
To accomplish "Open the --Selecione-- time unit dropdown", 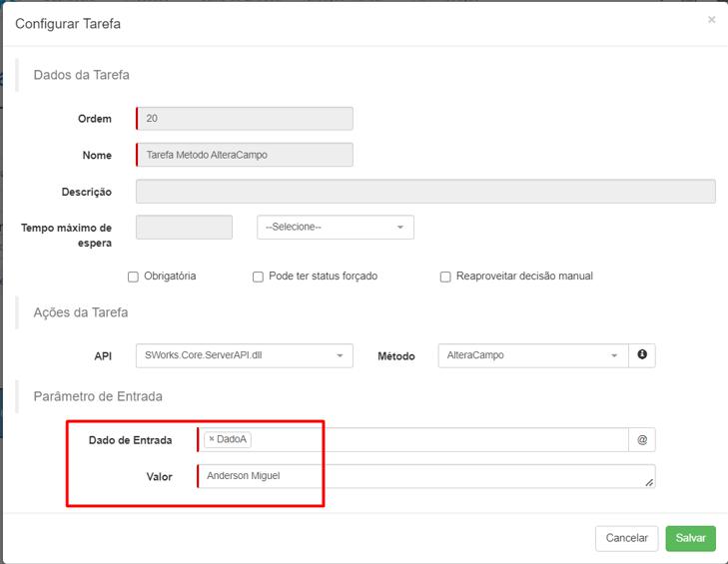I will [x=336, y=227].
